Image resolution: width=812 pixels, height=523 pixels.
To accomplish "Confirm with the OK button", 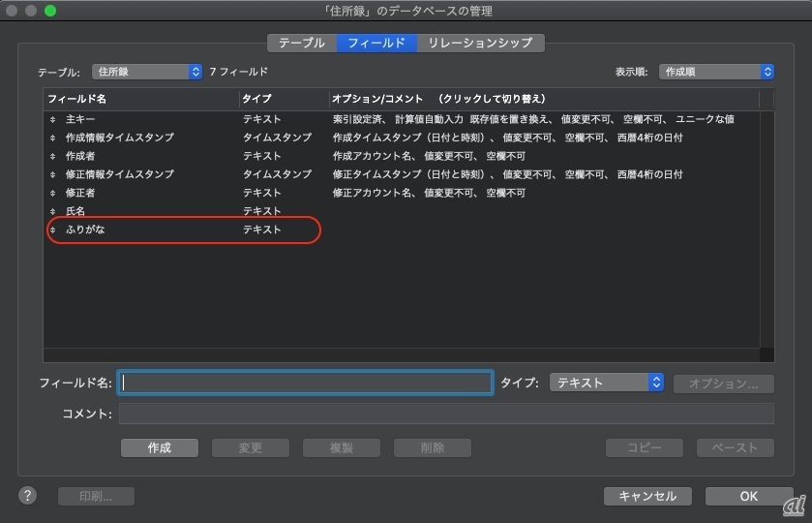I will tap(749, 496).
